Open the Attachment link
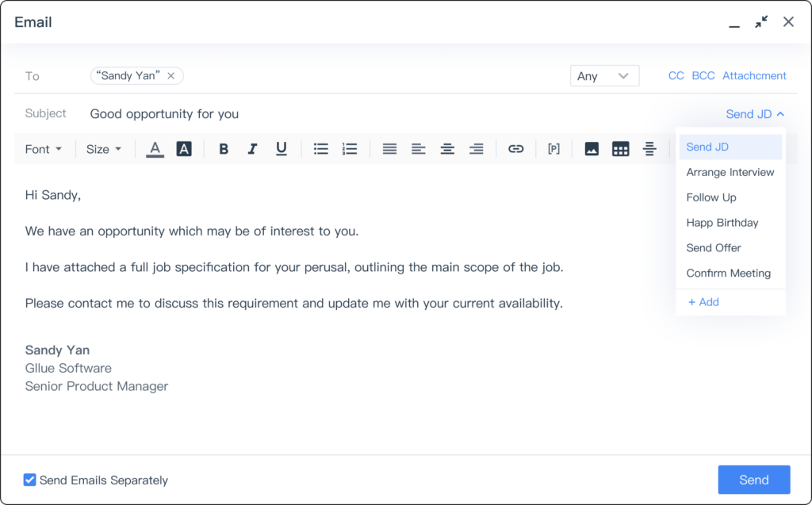The height and width of the screenshot is (505, 812). coord(754,75)
